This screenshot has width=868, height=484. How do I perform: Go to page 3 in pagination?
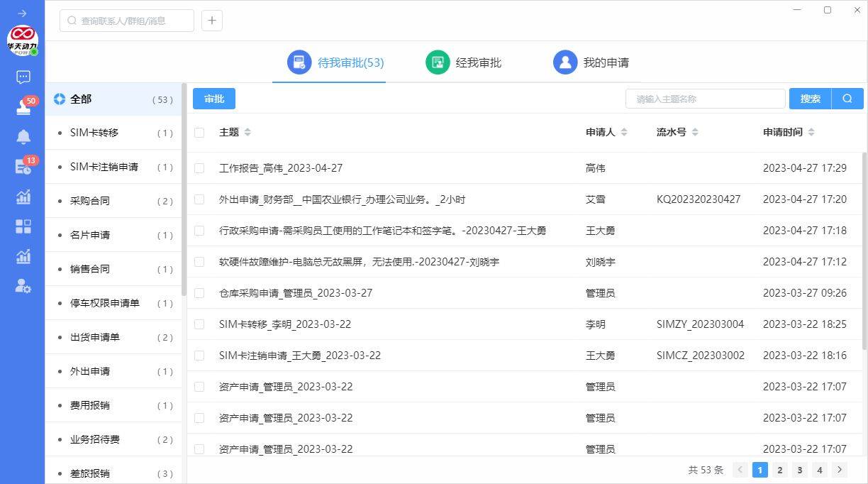coord(800,470)
